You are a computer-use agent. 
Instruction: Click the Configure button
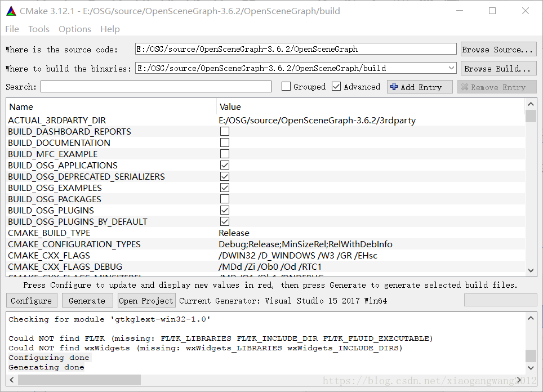pos(31,301)
